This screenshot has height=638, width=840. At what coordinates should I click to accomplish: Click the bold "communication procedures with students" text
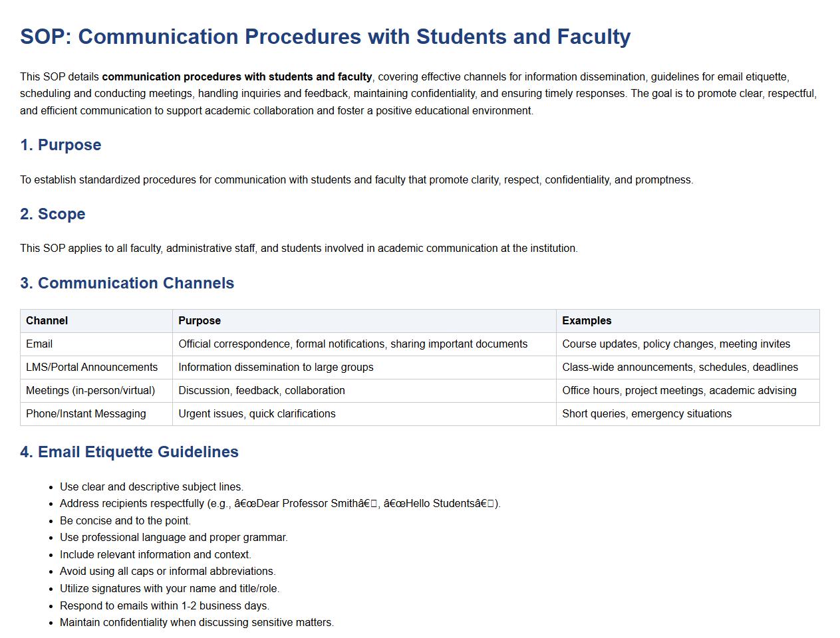[237, 76]
